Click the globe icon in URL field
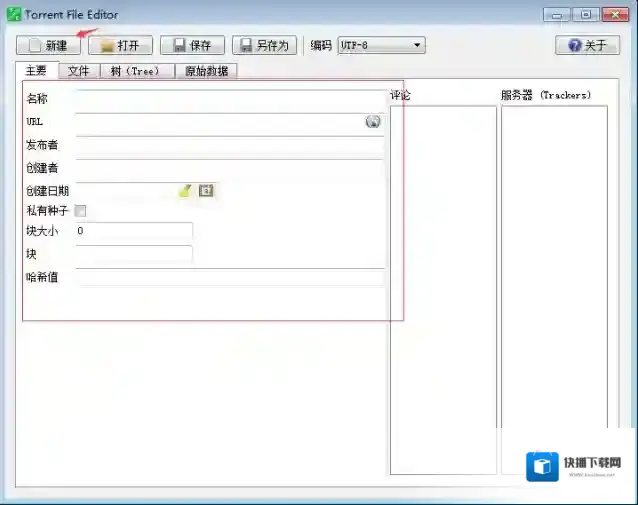The width and height of the screenshot is (638, 505). pyautogui.click(x=373, y=122)
